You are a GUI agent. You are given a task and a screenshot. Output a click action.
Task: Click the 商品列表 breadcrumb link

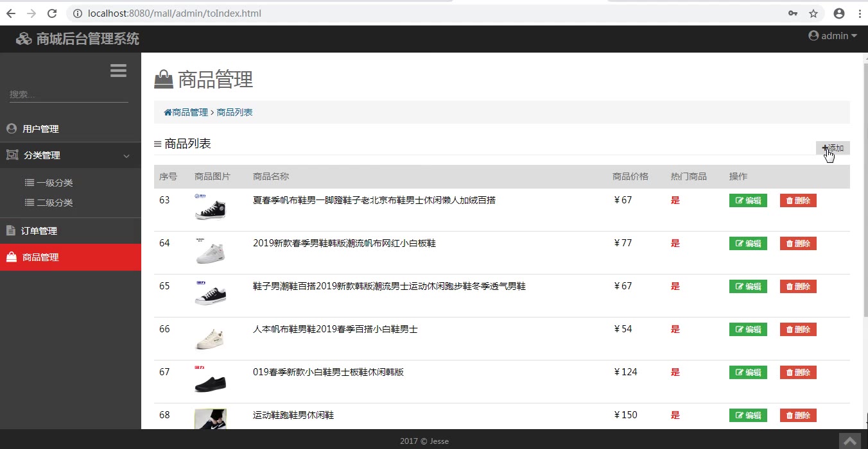point(235,112)
